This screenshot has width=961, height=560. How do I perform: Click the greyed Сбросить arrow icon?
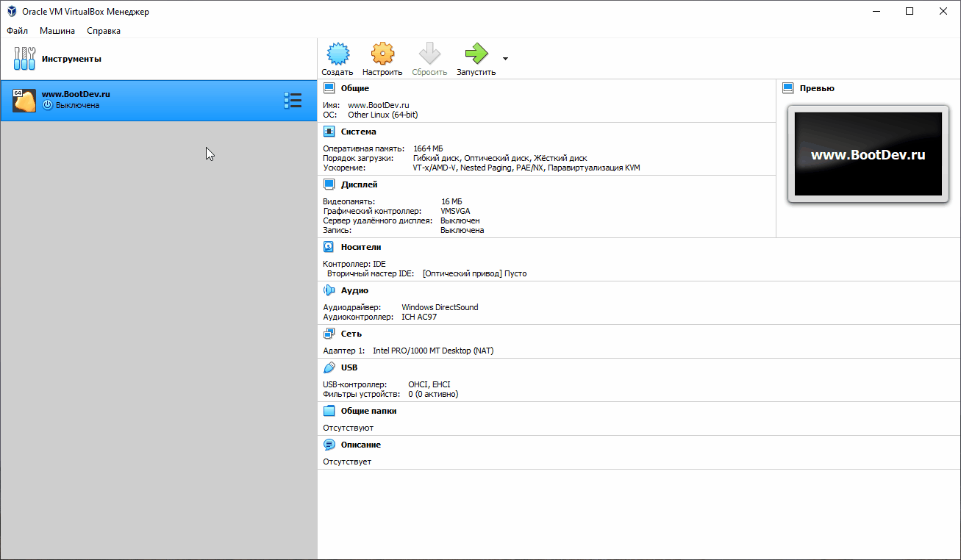pos(429,54)
